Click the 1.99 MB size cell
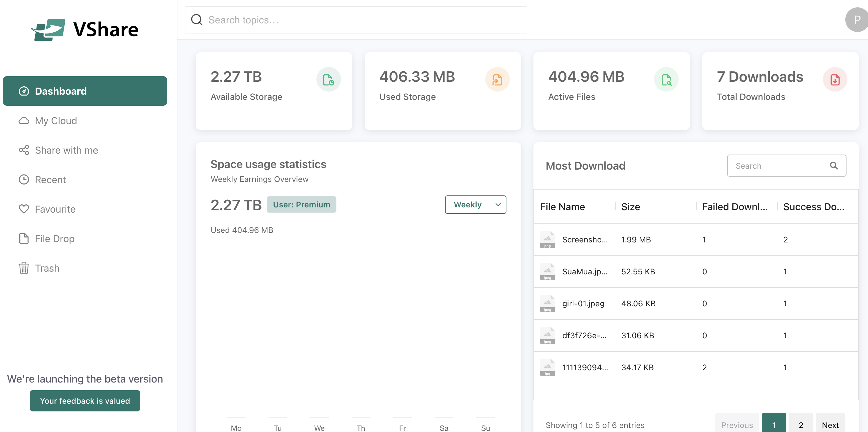868x432 pixels. point(636,239)
